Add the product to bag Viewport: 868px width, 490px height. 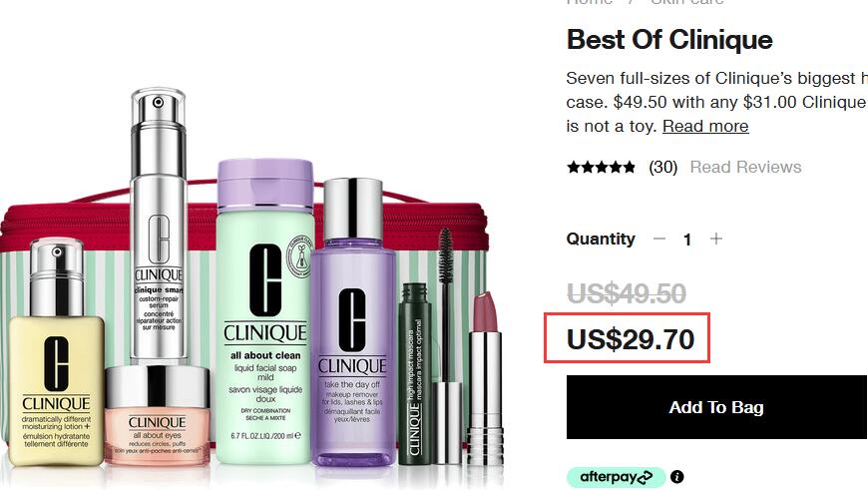pos(717,407)
